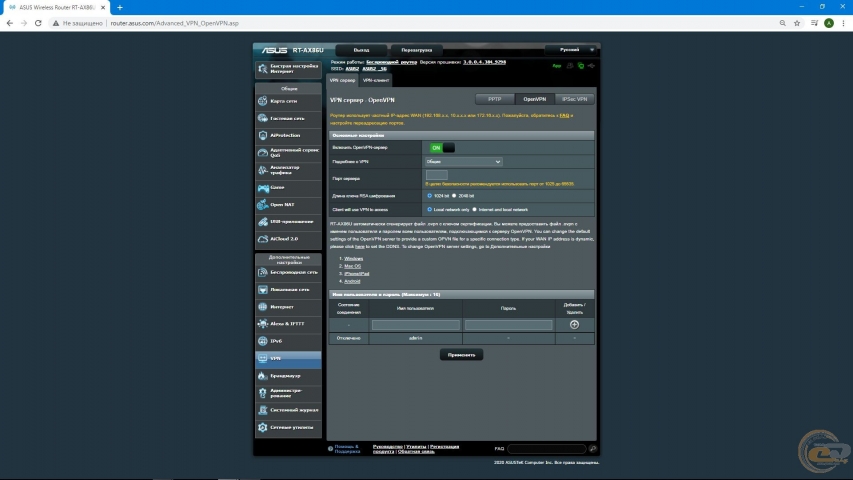Select the VPN sidebar icon
The image size is (853, 480).
point(263,359)
